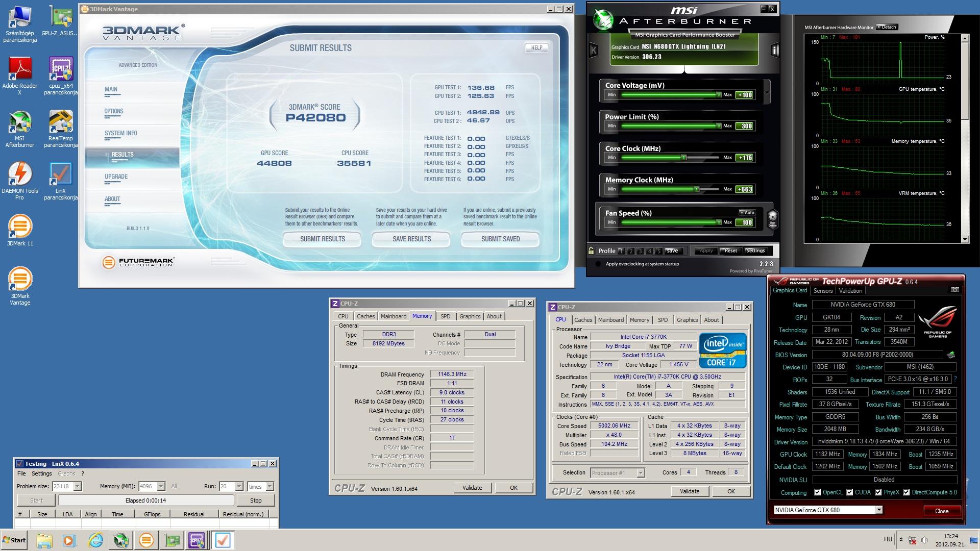This screenshot has width=980, height=551.
Task: Toggle PhysX checkbox in GPU-Z
Action: (878, 492)
